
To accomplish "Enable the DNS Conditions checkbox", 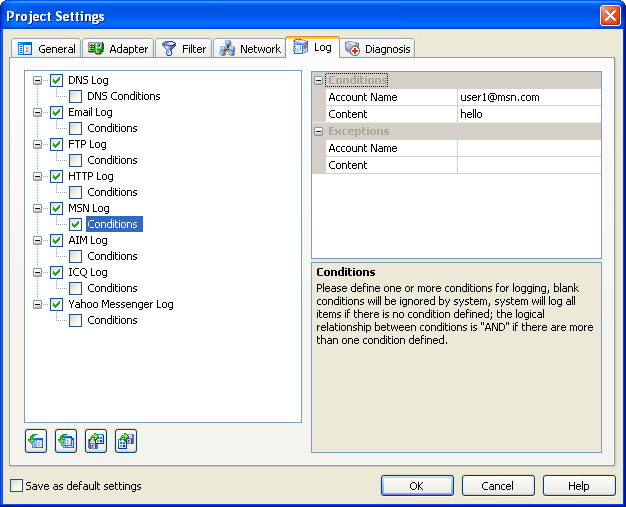I will (x=76, y=96).
